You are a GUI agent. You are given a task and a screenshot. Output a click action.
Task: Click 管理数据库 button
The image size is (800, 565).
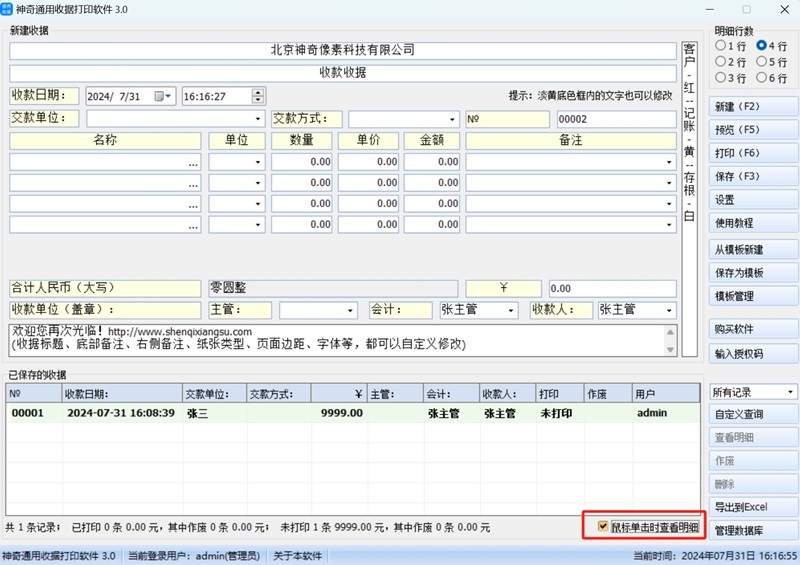pyautogui.click(x=753, y=531)
